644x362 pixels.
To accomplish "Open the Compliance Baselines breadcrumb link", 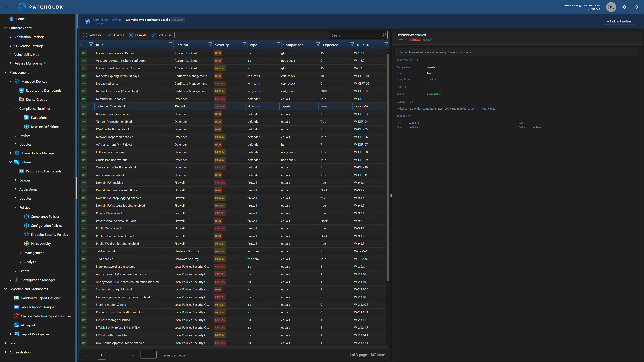I will [108, 19].
